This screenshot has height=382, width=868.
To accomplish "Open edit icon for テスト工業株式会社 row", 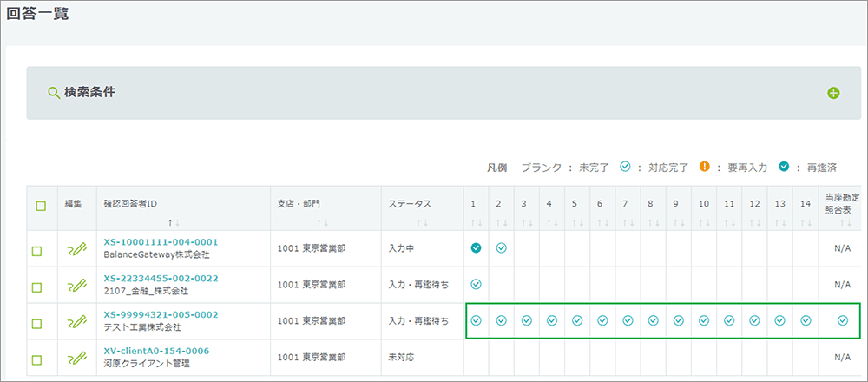I will pos(76,322).
